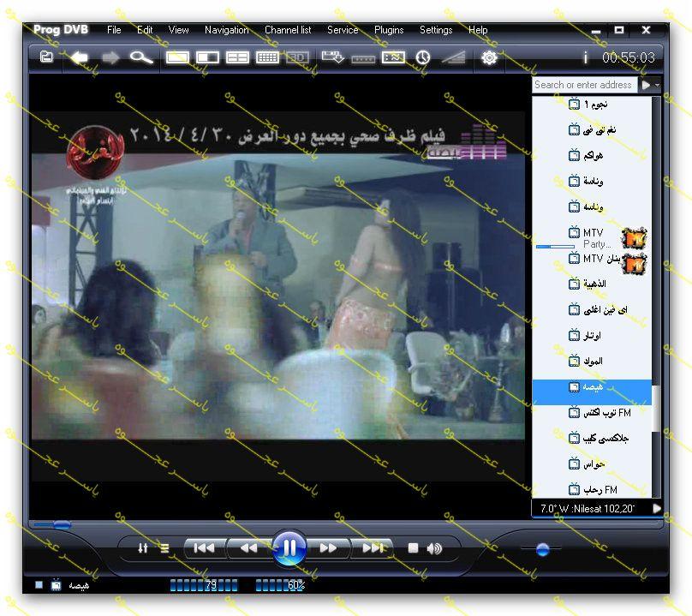Go back with the left arrow icon
Image resolution: width=692 pixels, height=616 pixels.
[x=80, y=57]
